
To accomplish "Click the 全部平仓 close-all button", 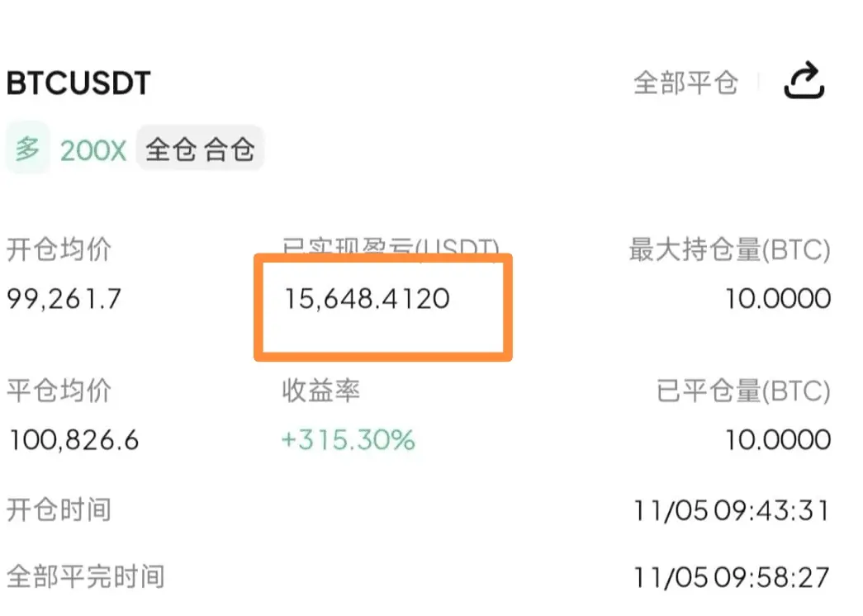I will (x=685, y=83).
